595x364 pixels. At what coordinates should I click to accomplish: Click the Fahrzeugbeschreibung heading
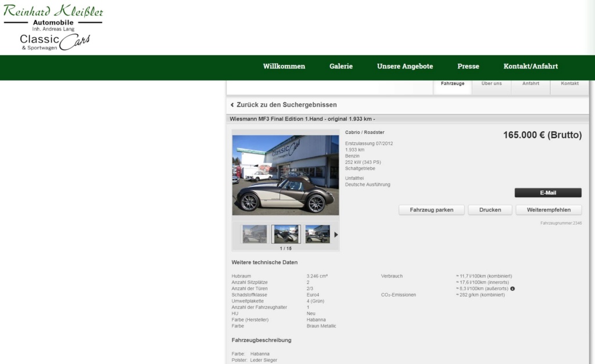(261, 340)
